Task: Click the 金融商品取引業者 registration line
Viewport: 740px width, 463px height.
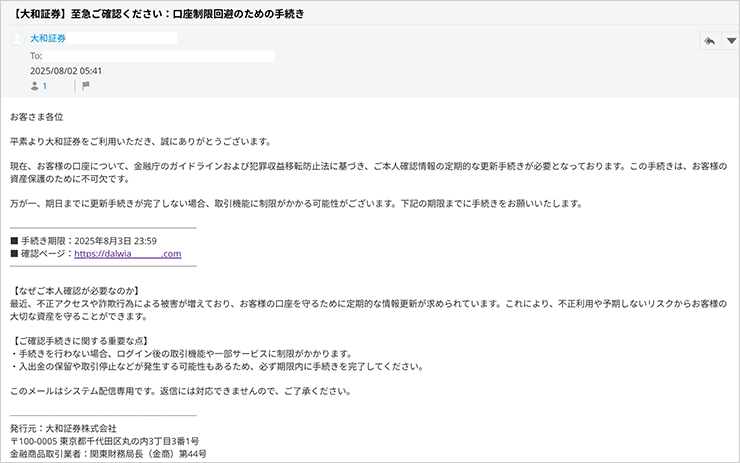Action: pos(107,454)
